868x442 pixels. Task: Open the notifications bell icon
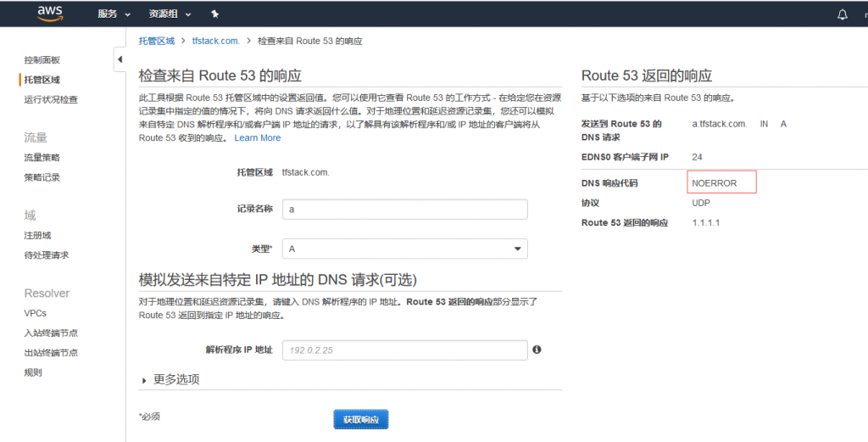click(x=842, y=14)
